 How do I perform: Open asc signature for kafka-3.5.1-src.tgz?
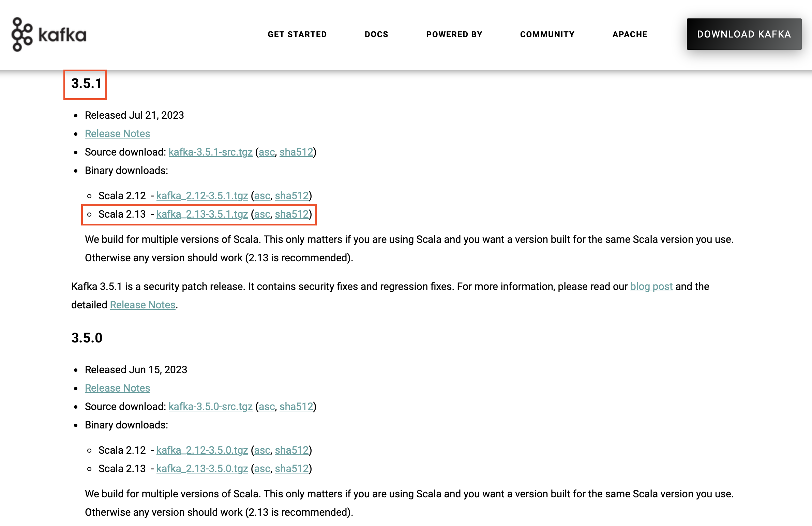pyautogui.click(x=267, y=152)
